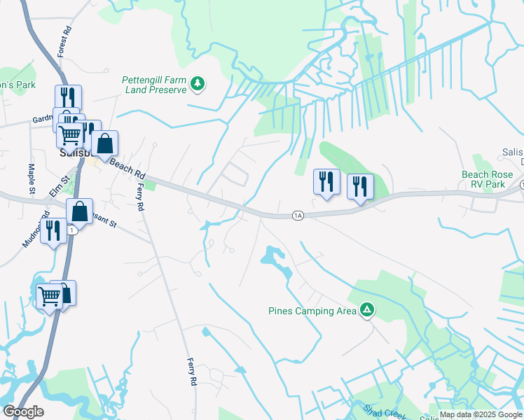Click the shopping bag marker on Beach Rd

coord(104,146)
